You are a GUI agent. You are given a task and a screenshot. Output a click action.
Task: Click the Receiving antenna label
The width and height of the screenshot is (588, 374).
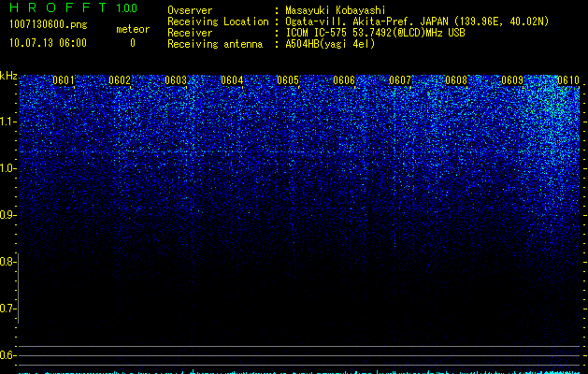coord(215,44)
